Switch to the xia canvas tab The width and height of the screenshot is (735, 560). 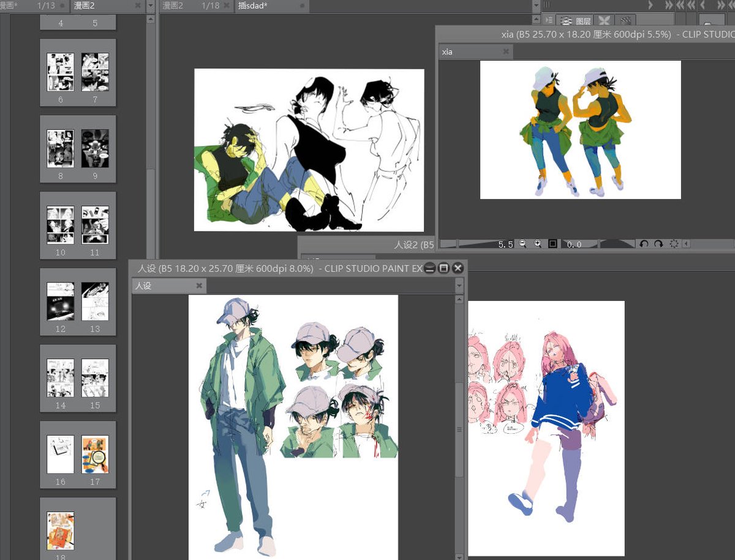point(475,51)
